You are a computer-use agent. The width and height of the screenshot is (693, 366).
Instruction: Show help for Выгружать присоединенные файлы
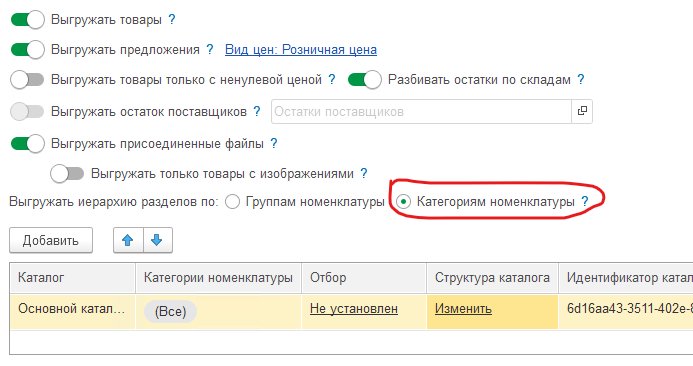[x=274, y=144]
